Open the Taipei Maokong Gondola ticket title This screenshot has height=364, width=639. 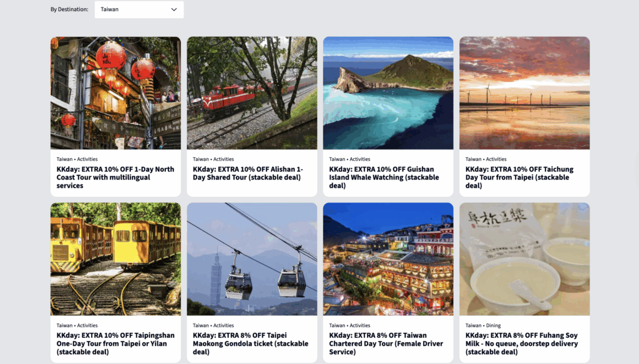coord(251,343)
